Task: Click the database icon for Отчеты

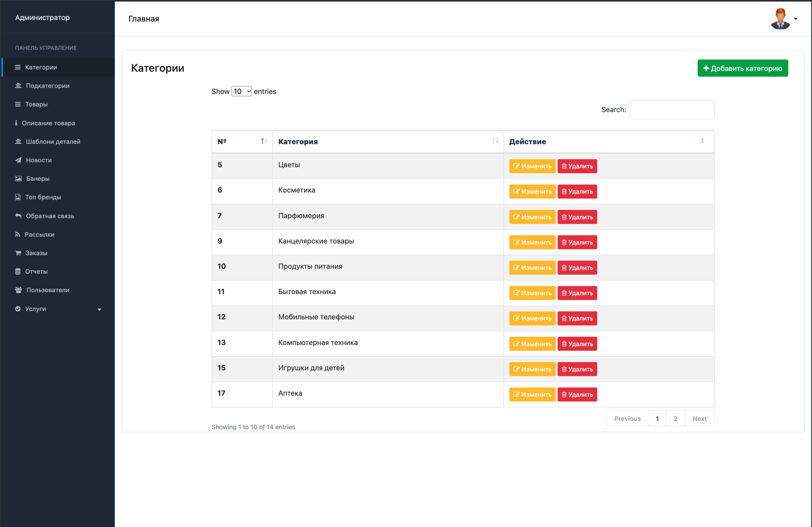Action: pos(18,271)
